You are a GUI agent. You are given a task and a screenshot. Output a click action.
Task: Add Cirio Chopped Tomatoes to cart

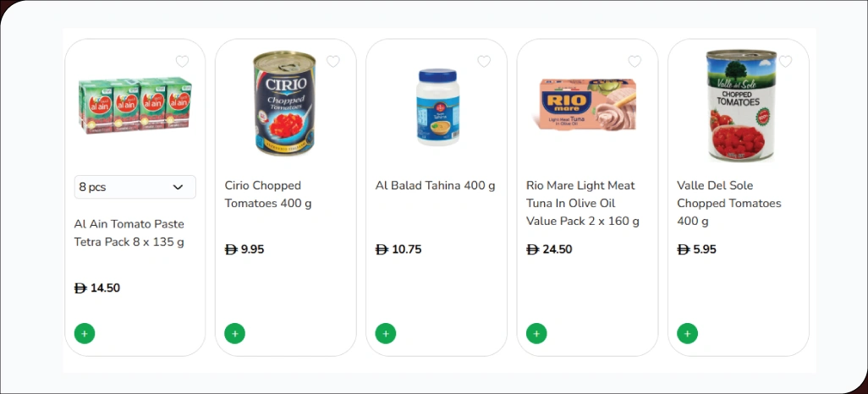[235, 333]
